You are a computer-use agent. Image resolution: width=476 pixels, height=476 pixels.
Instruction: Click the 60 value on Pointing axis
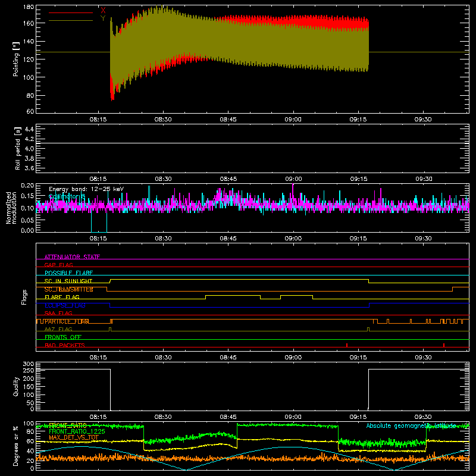click(x=30, y=111)
